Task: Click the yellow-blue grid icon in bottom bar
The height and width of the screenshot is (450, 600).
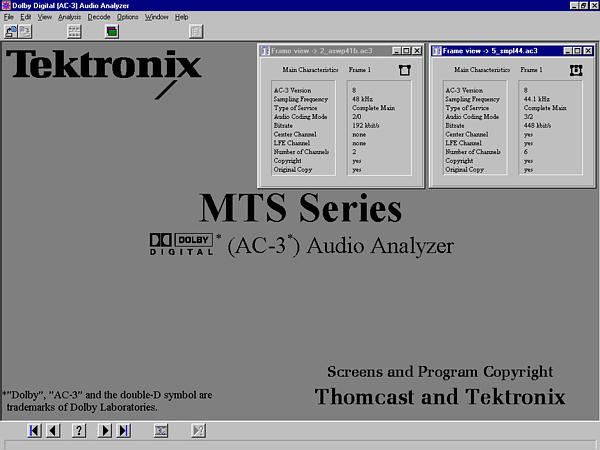Action: 161,431
